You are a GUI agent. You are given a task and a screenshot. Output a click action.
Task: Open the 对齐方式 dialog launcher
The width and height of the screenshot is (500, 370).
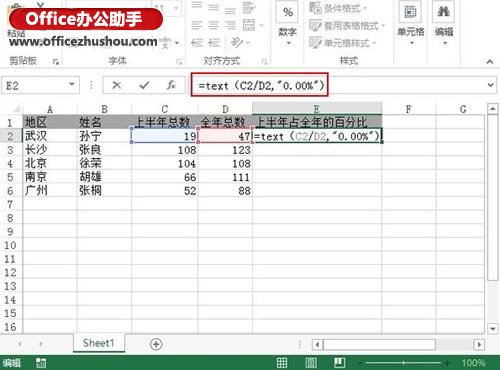click(x=264, y=62)
